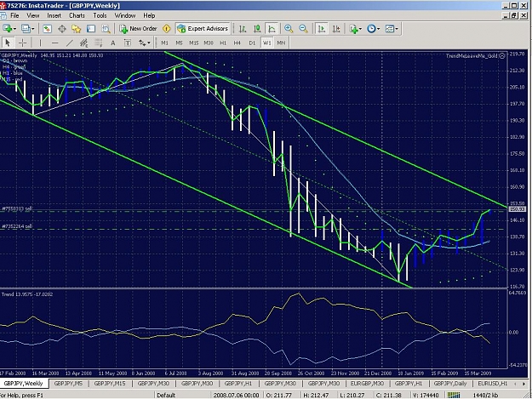532x399 pixels.
Task: Select the Vertical Line tool
Action: click(40, 43)
